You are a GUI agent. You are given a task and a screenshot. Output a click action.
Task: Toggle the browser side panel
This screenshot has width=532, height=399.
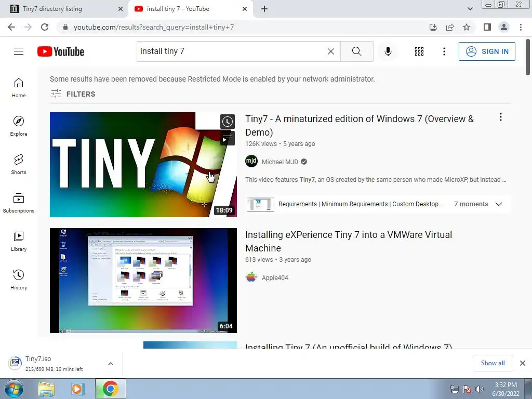487,27
